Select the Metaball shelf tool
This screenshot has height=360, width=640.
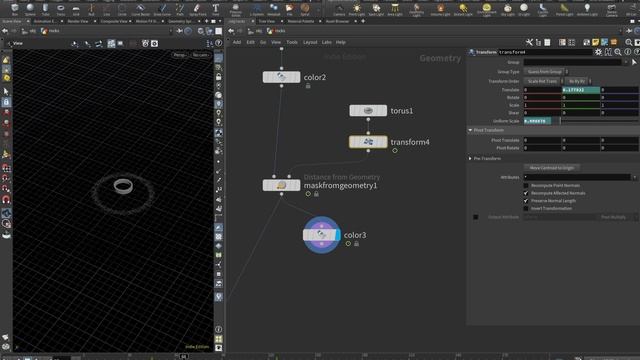[x=273, y=9]
